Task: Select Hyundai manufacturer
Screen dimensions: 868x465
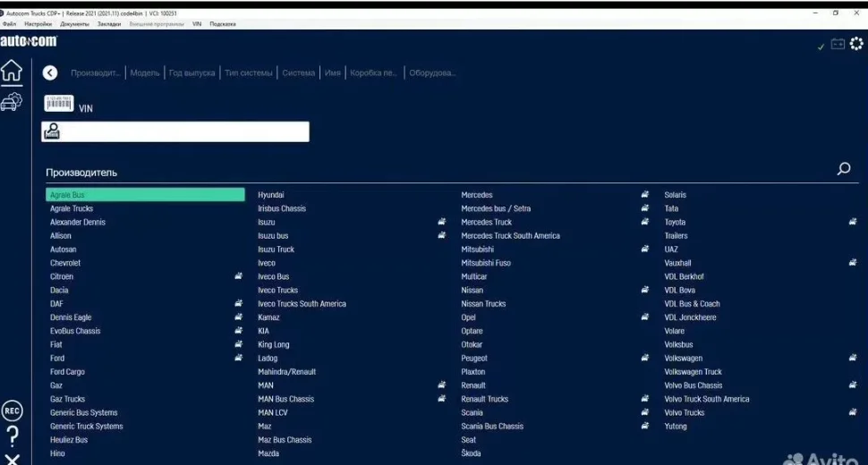Action: pyautogui.click(x=271, y=195)
